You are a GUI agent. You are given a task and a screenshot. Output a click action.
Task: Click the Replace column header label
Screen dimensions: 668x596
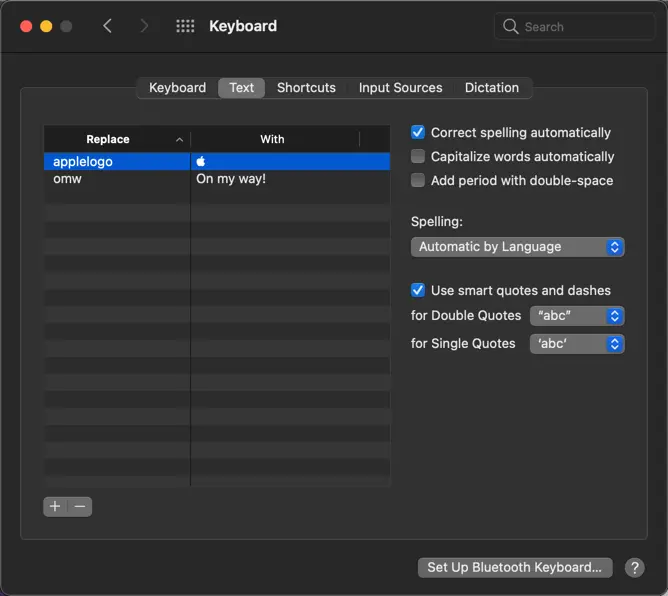pos(108,139)
